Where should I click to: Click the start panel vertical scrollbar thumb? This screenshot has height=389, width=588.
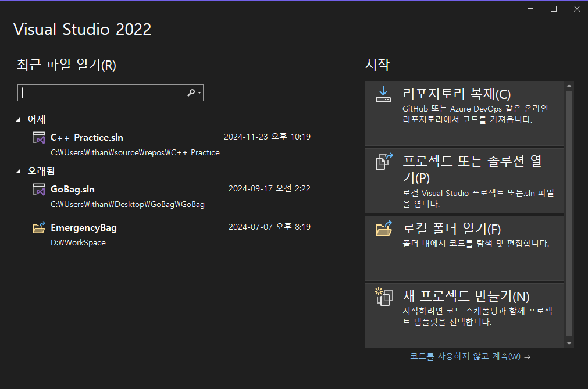tap(569, 213)
